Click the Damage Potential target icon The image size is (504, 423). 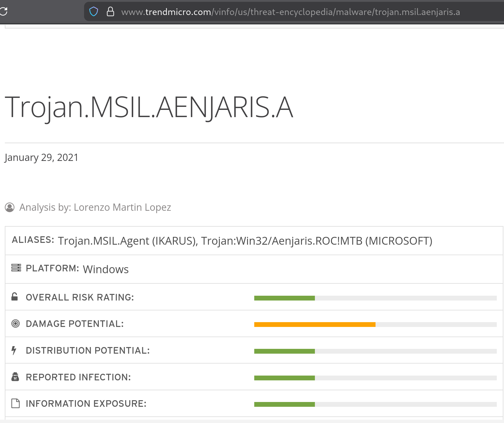point(15,324)
